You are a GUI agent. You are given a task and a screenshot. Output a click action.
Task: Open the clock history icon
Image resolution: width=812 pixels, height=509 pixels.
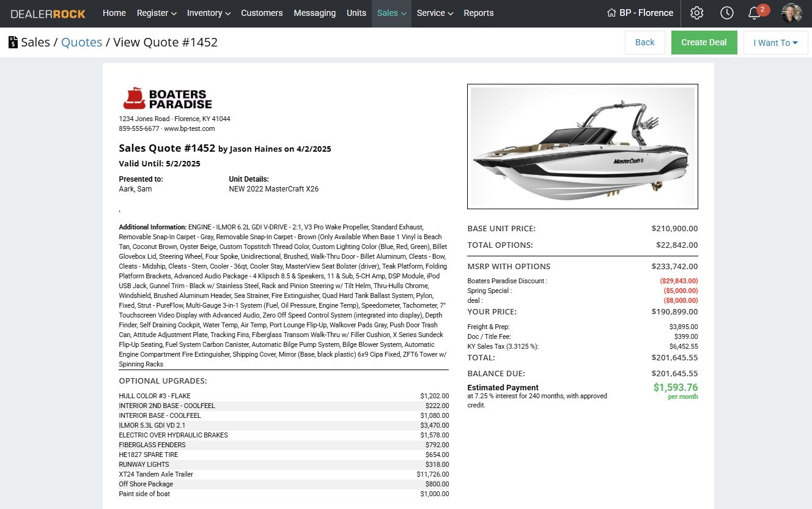pos(726,13)
